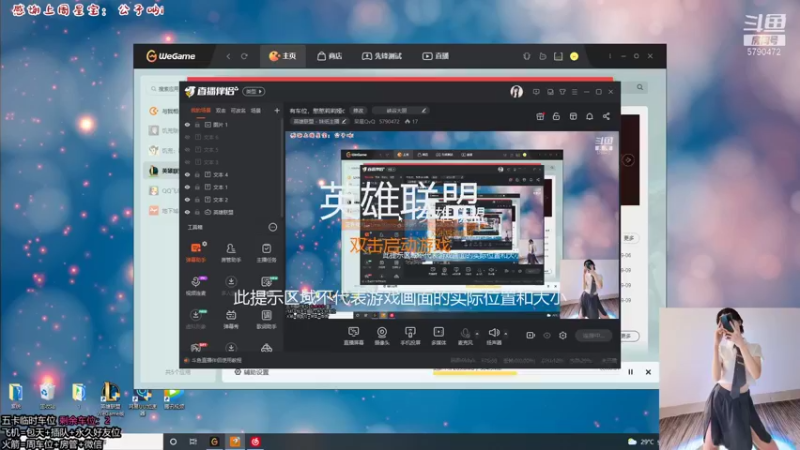
Task: Add 直播屏幕 screen capture source
Action: coord(354,336)
